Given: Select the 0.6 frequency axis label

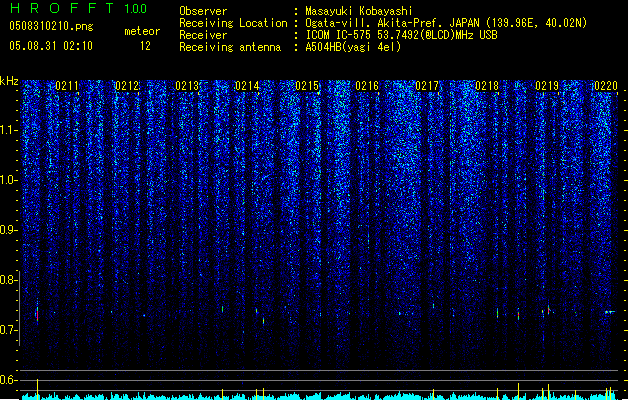Looking at the screenshot, I should pos(8,380).
